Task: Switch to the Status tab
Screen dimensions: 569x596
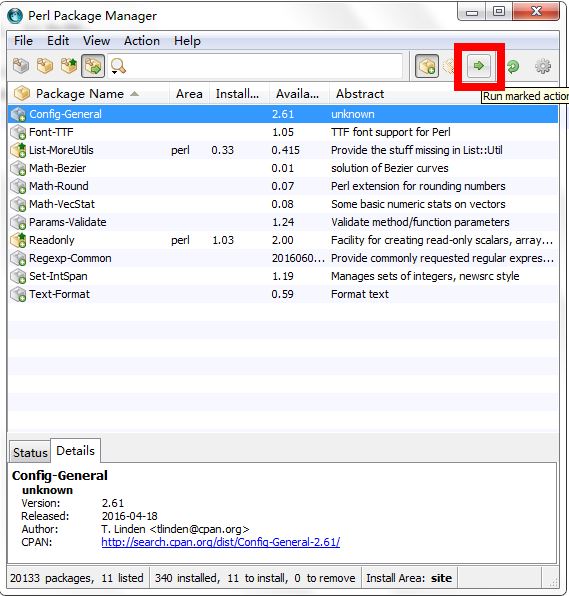Action: 30,452
